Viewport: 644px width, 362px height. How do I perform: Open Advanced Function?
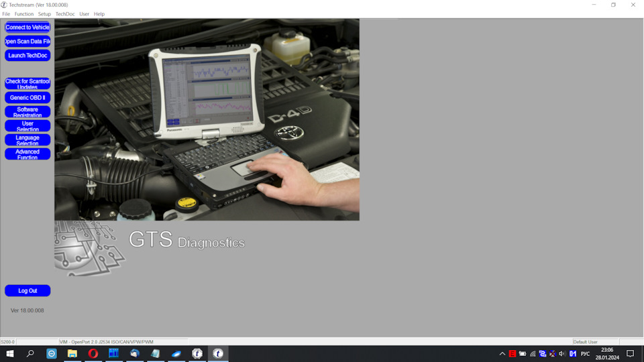[28, 154]
